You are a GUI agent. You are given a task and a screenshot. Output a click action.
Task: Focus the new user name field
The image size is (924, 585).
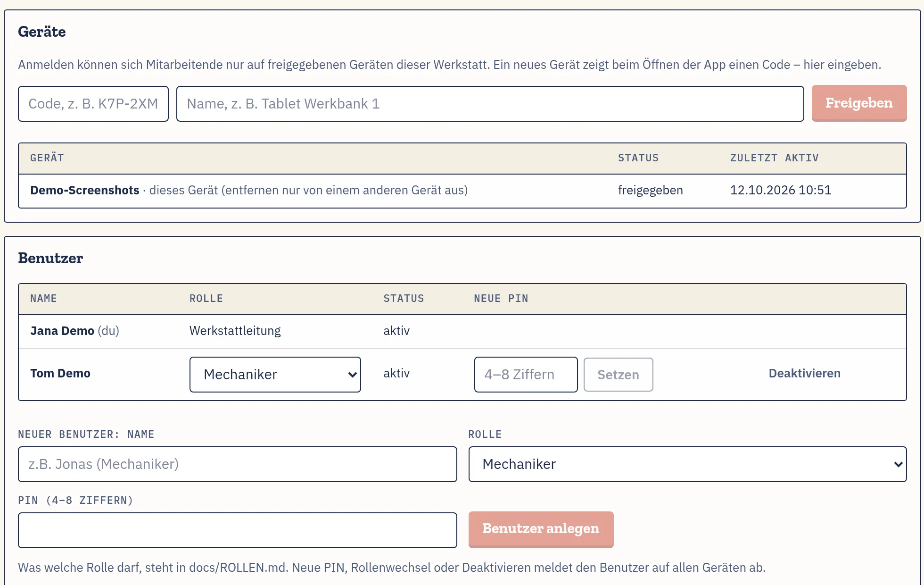[x=238, y=464]
